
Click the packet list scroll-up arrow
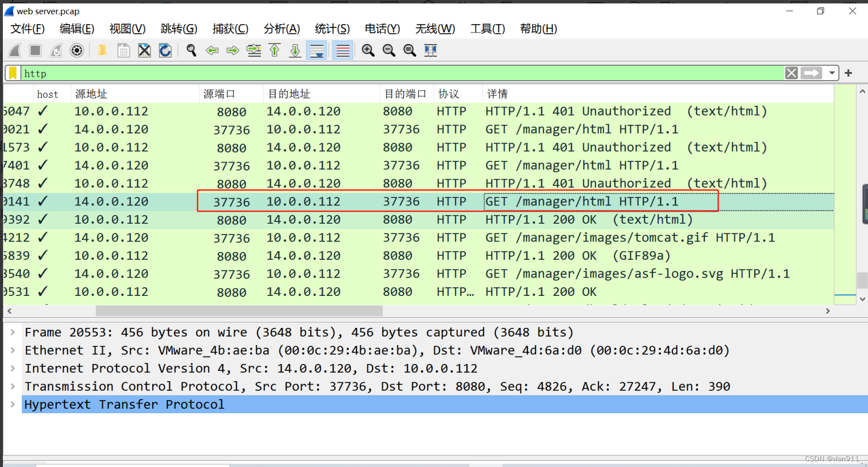point(862,92)
